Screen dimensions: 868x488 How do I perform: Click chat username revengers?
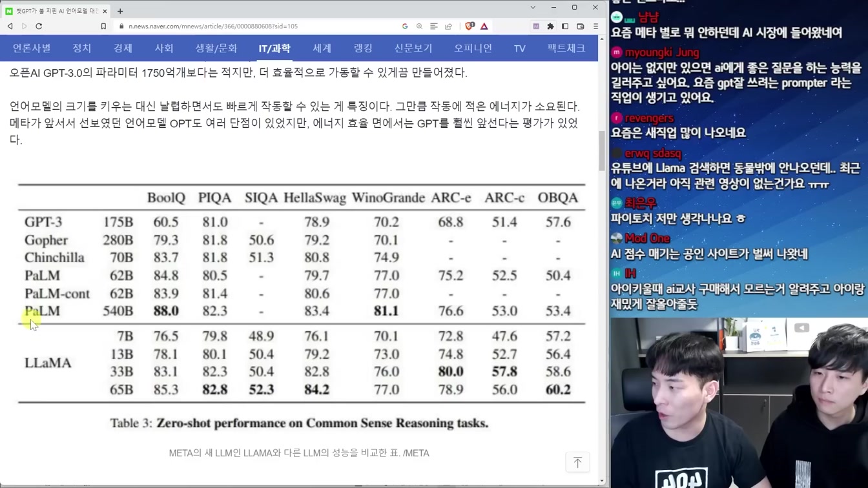click(649, 118)
